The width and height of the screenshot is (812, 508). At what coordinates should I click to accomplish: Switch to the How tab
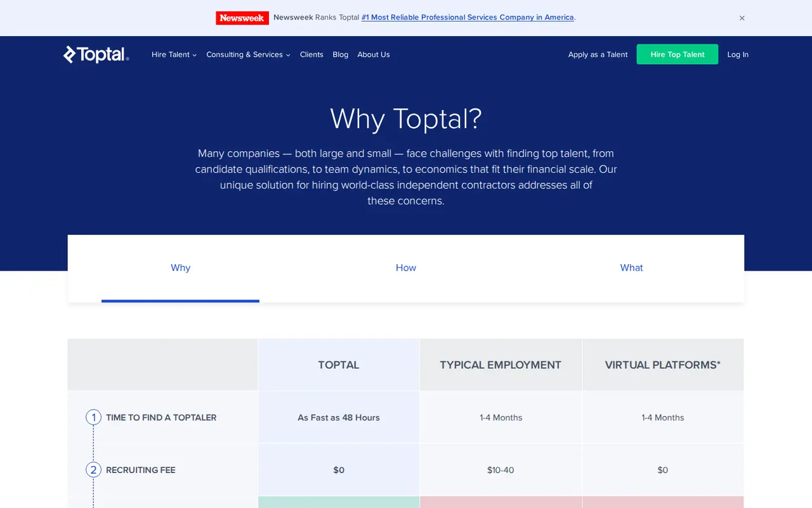406,268
